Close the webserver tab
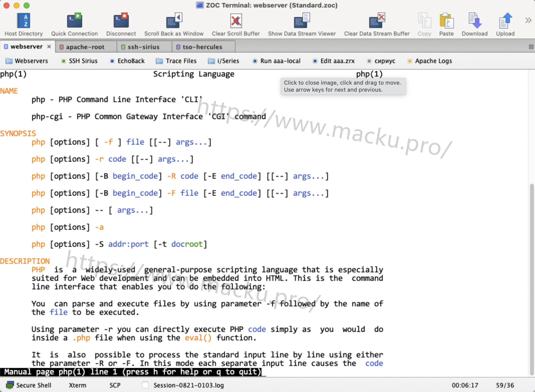 tap(49, 47)
